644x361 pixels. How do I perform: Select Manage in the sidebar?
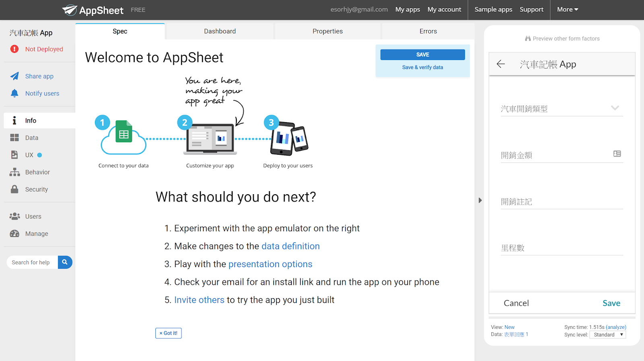point(37,234)
